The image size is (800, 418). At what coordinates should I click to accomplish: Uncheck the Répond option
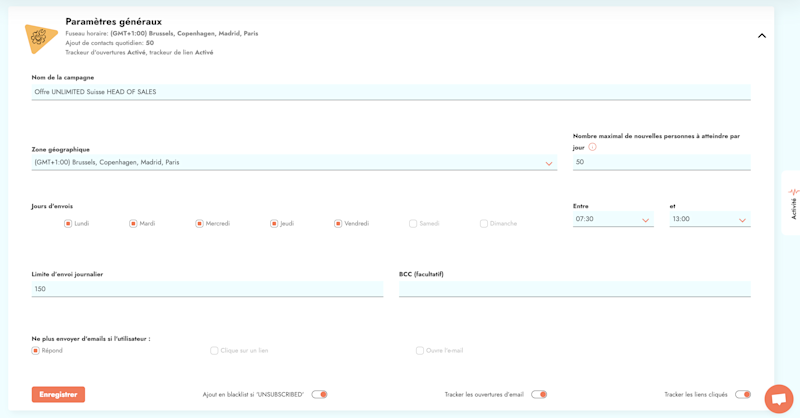[35, 351]
